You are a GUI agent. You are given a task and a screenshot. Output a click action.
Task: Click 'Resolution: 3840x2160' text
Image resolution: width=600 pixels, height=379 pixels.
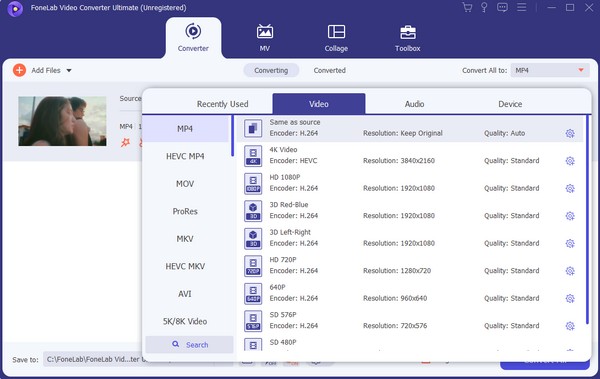click(x=399, y=161)
